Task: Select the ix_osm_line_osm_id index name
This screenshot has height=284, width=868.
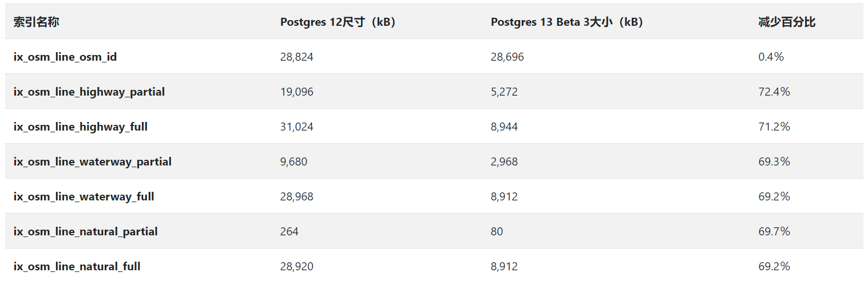Action: 65,57
